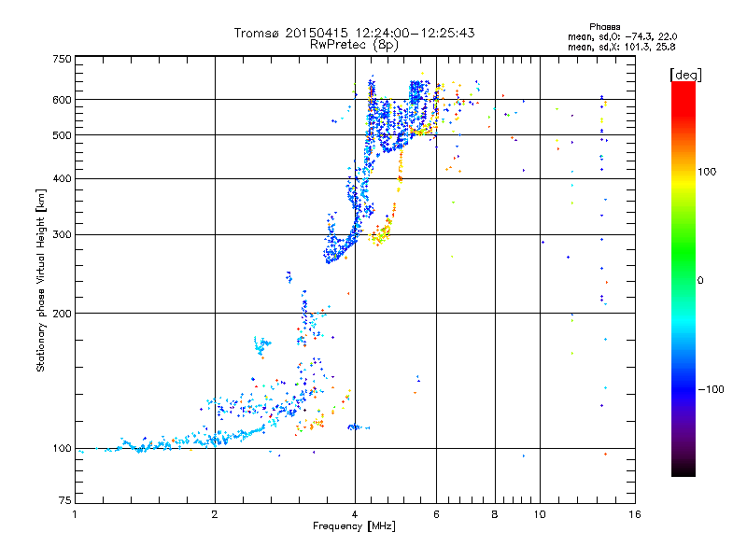This screenshot has width=747, height=560.
Task: Click the x-axis tick label '16'
Action: 635,514
